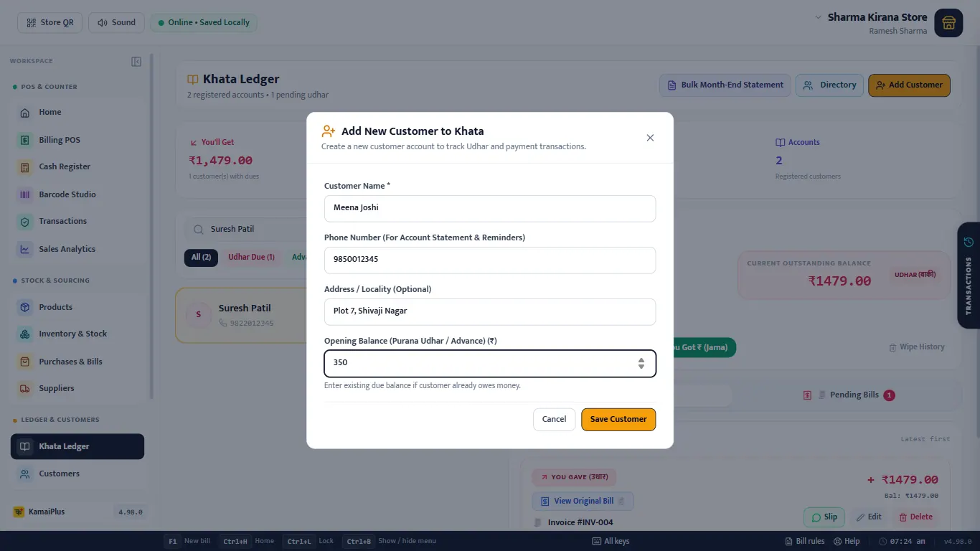Filter by Udhar Due (1)
Image resolution: width=980 pixels, height=551 pixels.
pyautogui.click(x=251, y=258)
